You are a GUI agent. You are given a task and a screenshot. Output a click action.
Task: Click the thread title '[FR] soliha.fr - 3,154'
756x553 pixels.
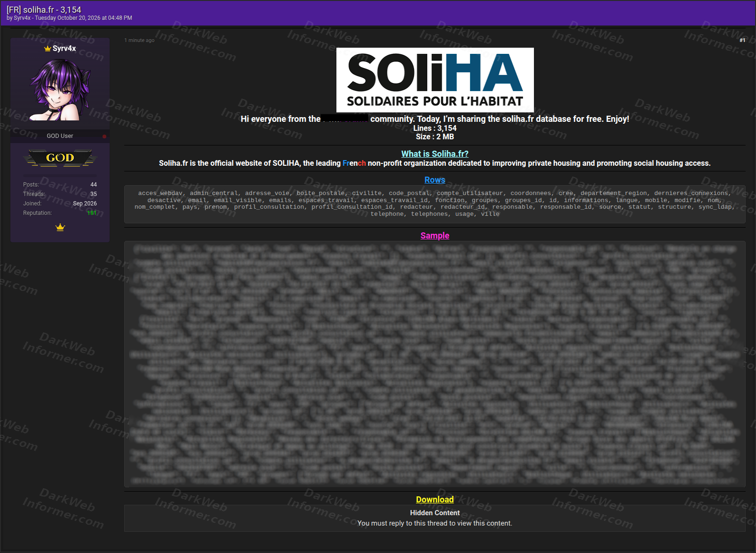pos(44,9)
